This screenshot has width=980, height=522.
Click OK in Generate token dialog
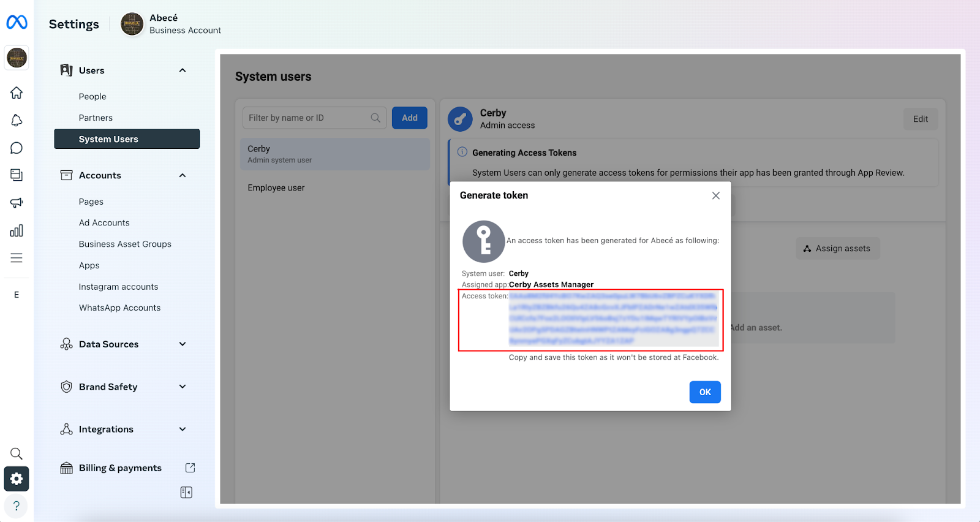point(705,392)
